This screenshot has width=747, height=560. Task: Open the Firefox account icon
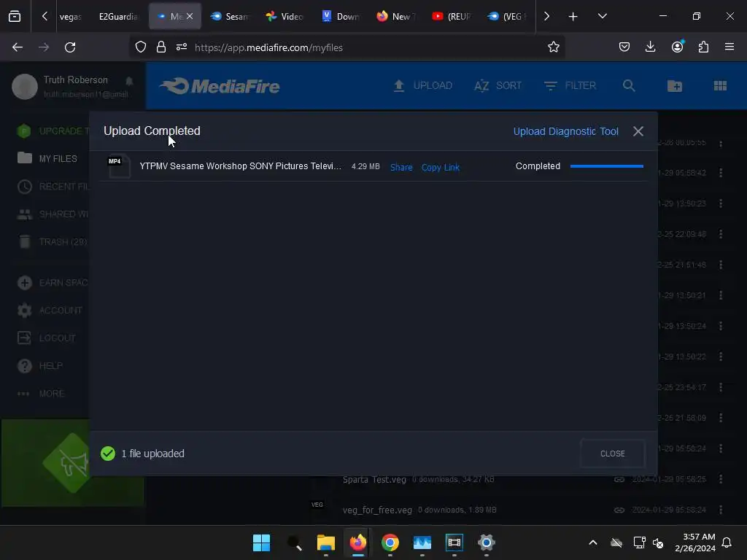677,47
